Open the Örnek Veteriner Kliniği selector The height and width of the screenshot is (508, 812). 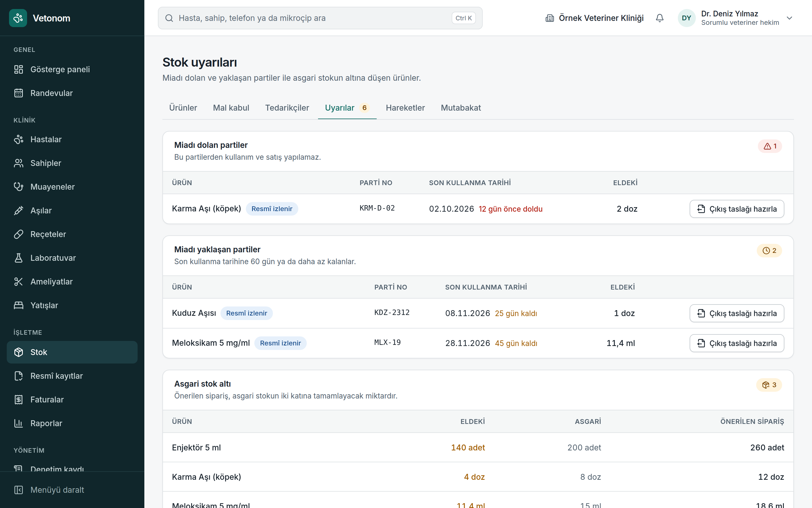(594, 18)
